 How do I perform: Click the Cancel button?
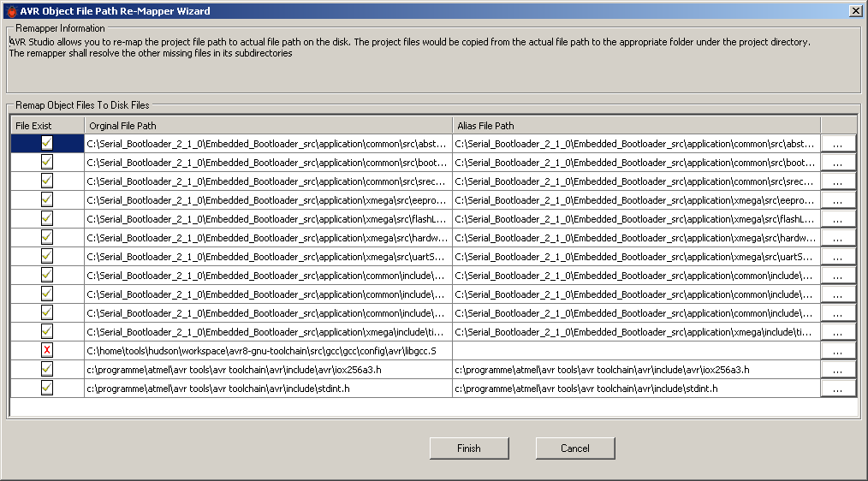click(575, 448)
